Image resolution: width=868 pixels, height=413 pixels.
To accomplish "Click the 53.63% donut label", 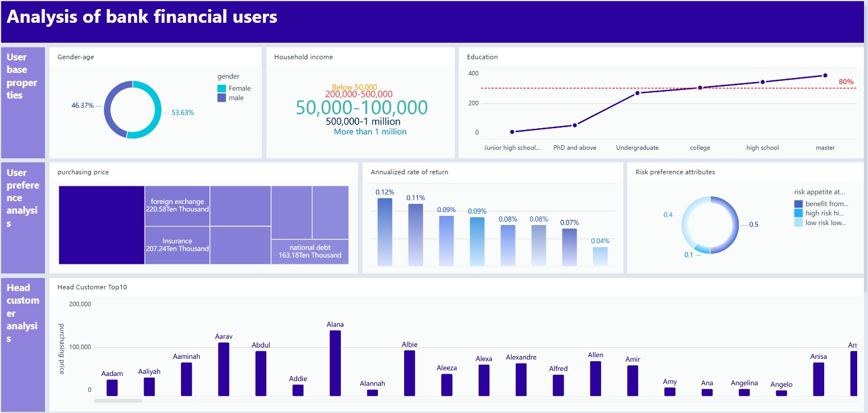I will [183, 113].
